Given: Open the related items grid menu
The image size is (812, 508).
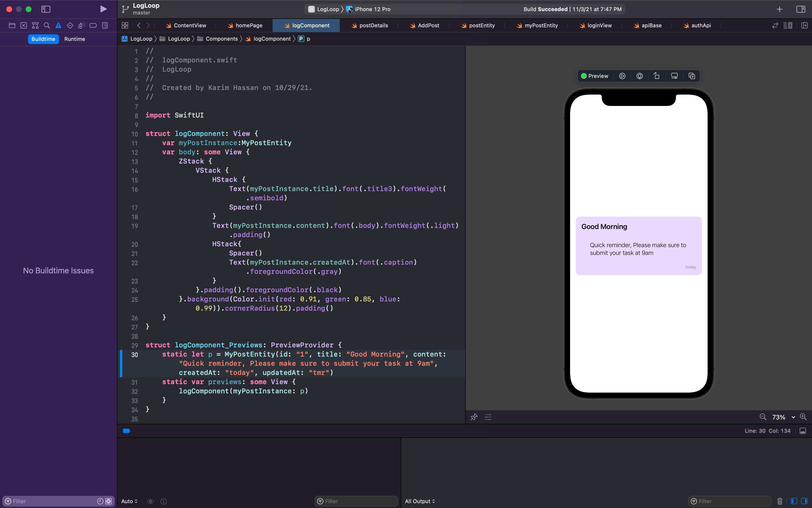Looking at the screenshot, I should coord(125,26).
